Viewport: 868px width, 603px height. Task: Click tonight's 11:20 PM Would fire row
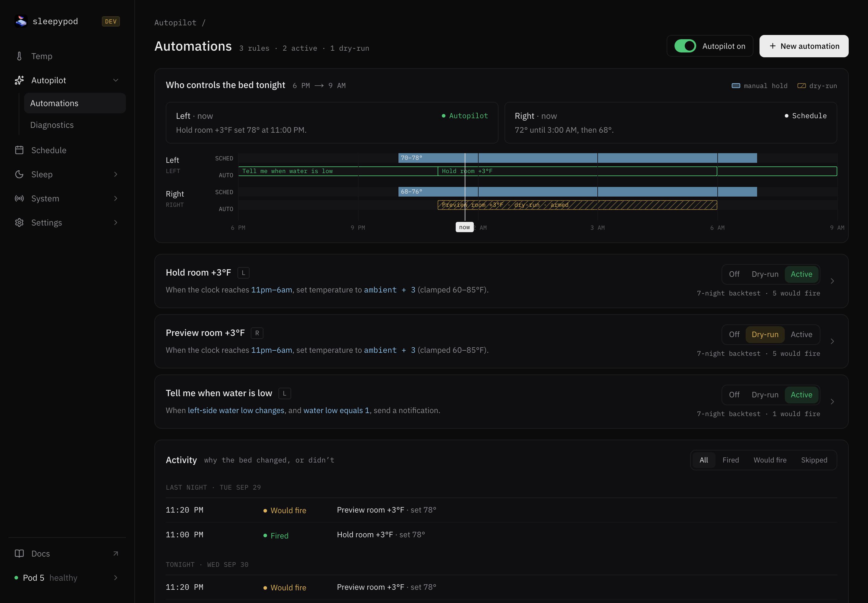click(501, 588)
